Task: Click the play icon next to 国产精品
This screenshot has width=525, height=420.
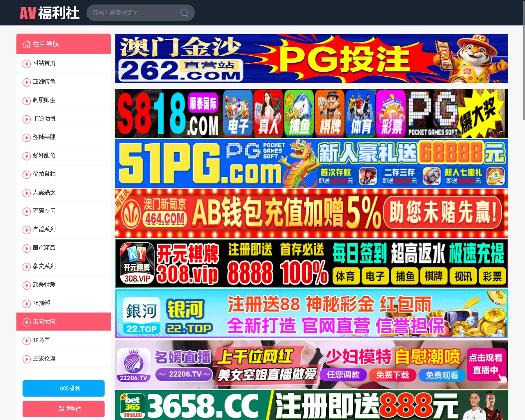Action: pos(27,248)
